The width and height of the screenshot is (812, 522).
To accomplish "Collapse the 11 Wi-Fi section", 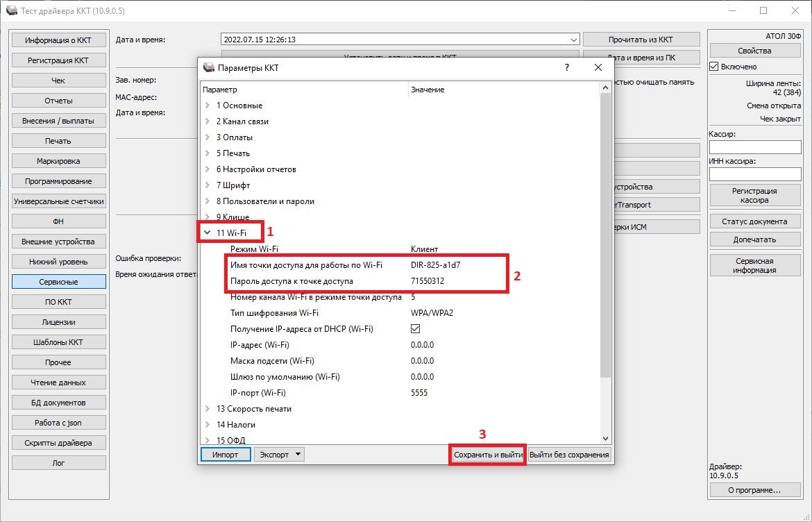I will (x=208, y=233).
